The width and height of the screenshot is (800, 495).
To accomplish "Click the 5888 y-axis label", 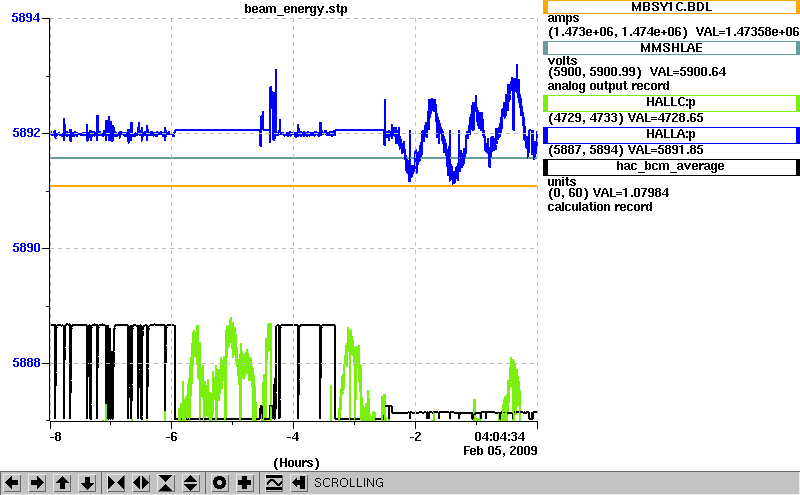I will coord(26,363).
